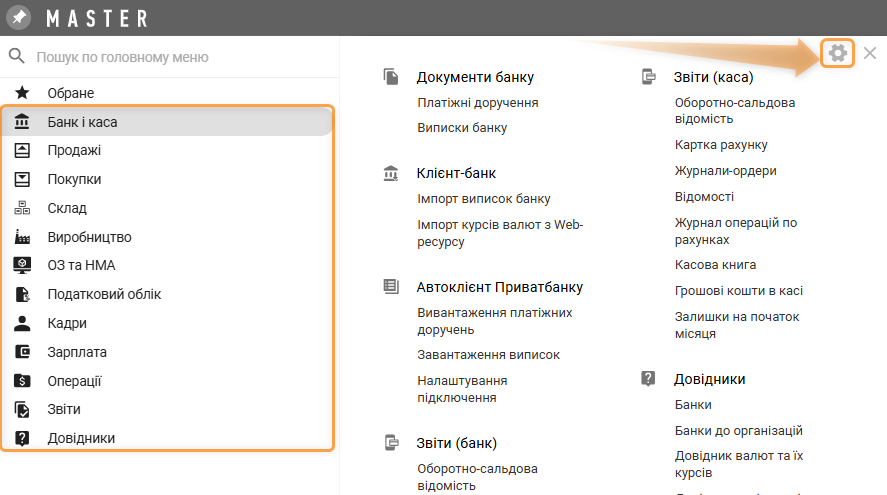Click the warehouse icon beside Склад
The width and height of the screenshot is (887, 495).
tap(22, 208)
